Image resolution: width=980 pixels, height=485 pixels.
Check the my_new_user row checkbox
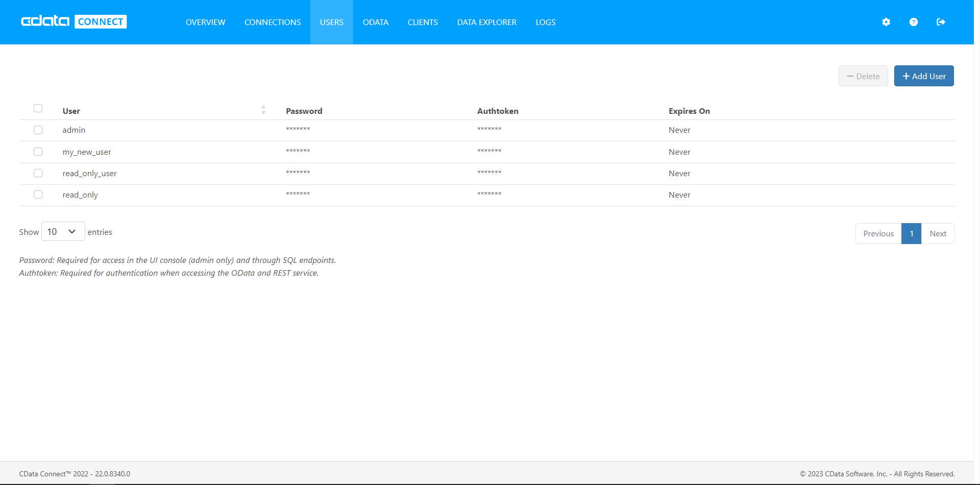click(38, 152)
